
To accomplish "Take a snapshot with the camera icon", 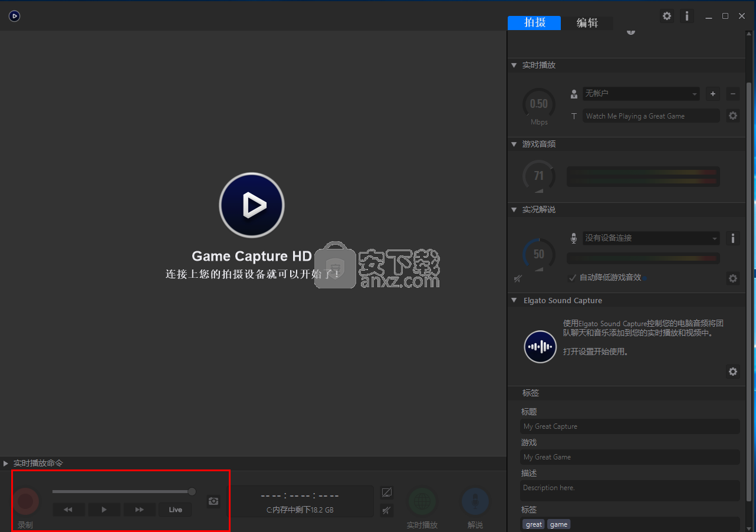I will tap(213, 501).
